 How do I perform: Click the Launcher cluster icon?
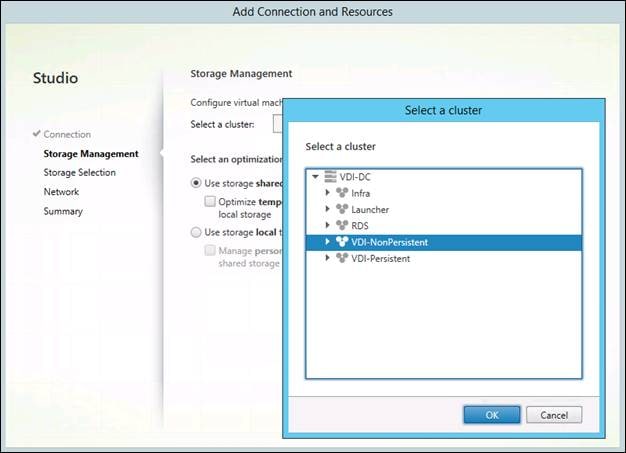[342, 209]
